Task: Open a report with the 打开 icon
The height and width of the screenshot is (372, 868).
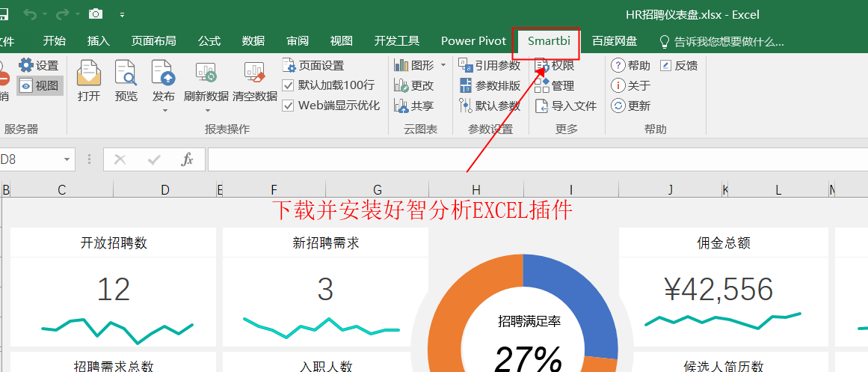Action: (x=88, y=73)
